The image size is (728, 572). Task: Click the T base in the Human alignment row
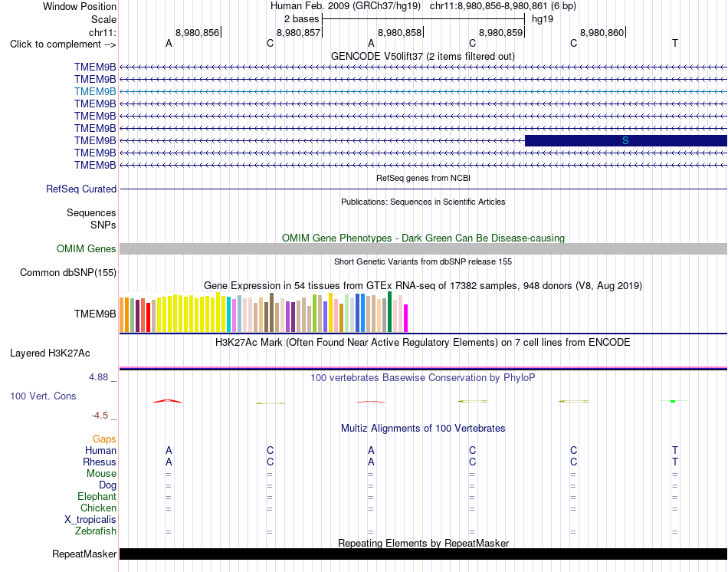tap(674, 451)
